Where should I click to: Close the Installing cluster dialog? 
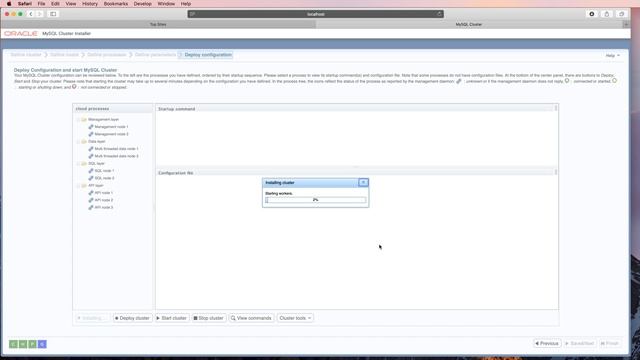(363, 182)
